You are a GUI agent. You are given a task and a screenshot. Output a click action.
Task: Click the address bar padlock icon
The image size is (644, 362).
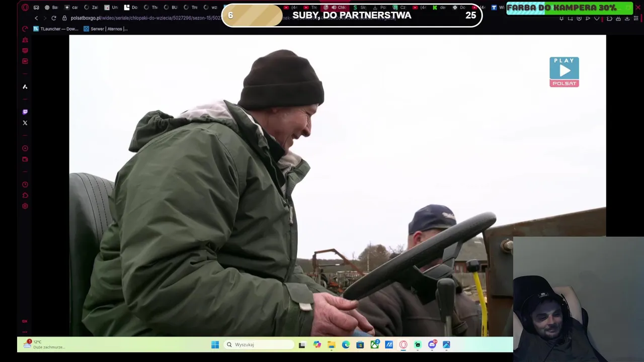[64, 18]
